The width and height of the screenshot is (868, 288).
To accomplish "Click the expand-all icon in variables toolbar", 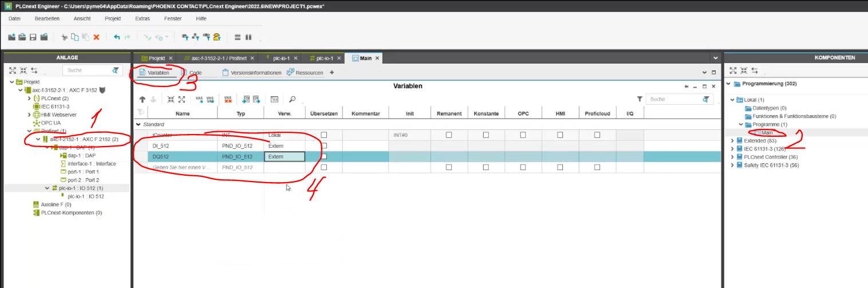I will click(x=181, y=99).
